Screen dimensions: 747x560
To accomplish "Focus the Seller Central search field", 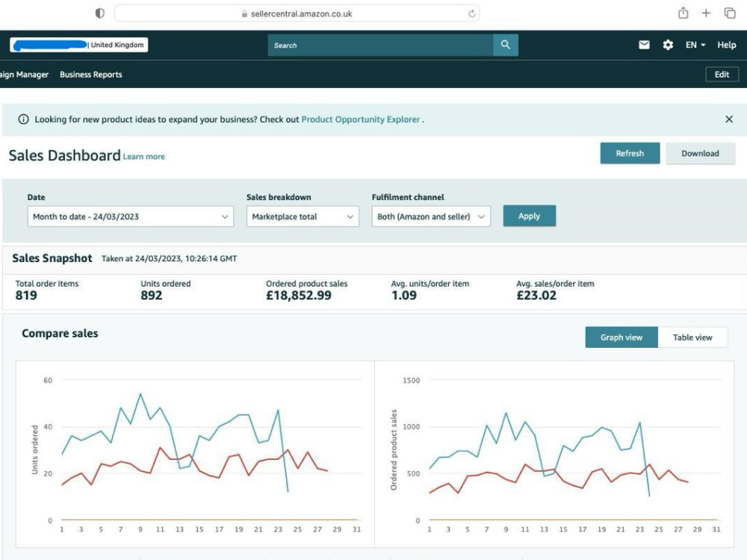I will pos(380,46).
